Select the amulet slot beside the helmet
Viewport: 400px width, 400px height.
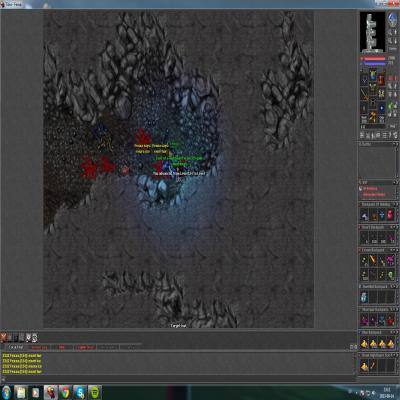364,79
